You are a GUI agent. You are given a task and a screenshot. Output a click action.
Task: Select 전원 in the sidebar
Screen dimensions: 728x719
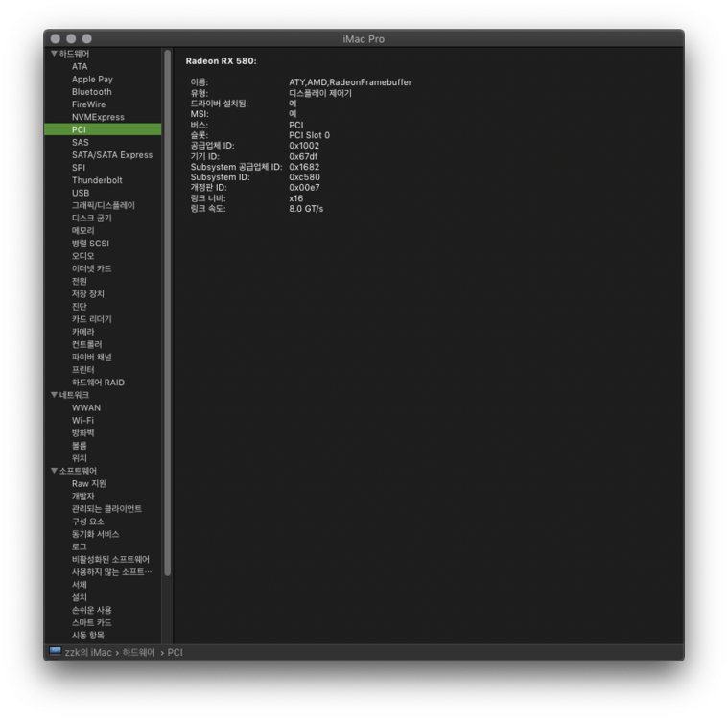[79, 281]
